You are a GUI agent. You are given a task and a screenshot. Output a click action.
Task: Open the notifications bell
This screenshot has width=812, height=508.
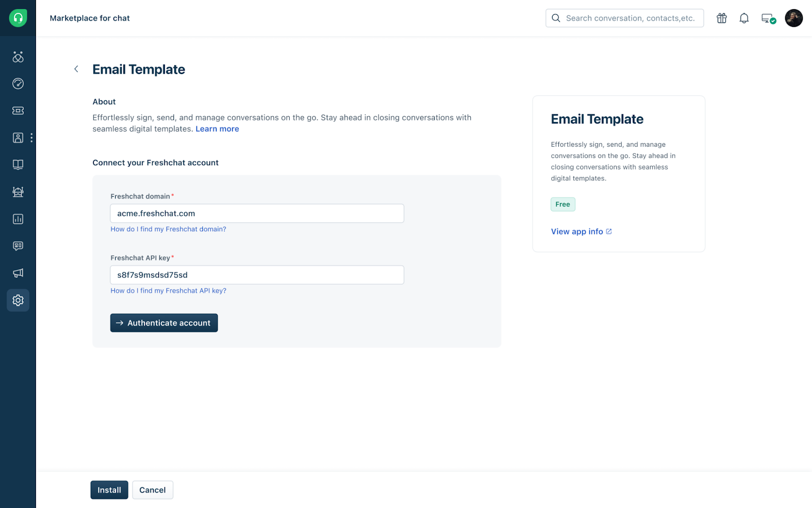tap(744, 18)
